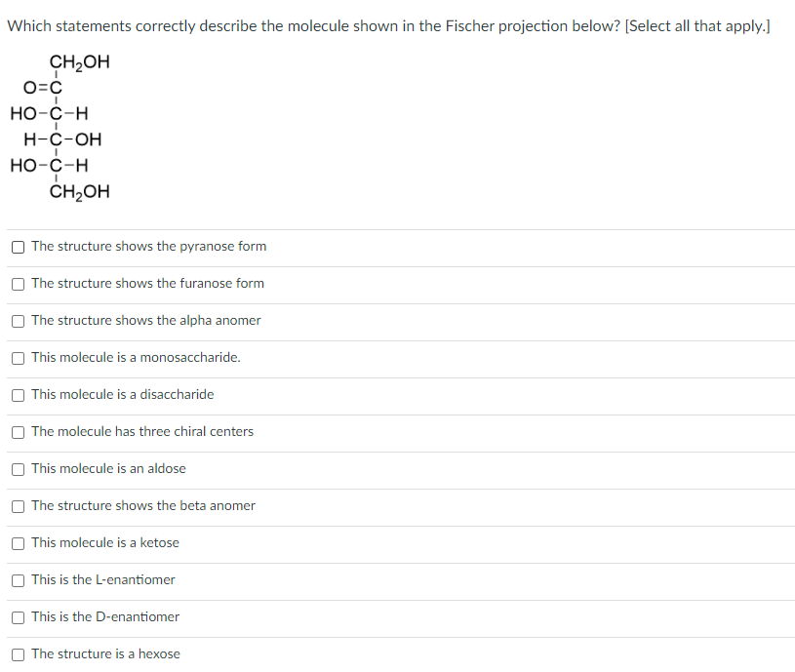Click the hexose statement row

105,654
